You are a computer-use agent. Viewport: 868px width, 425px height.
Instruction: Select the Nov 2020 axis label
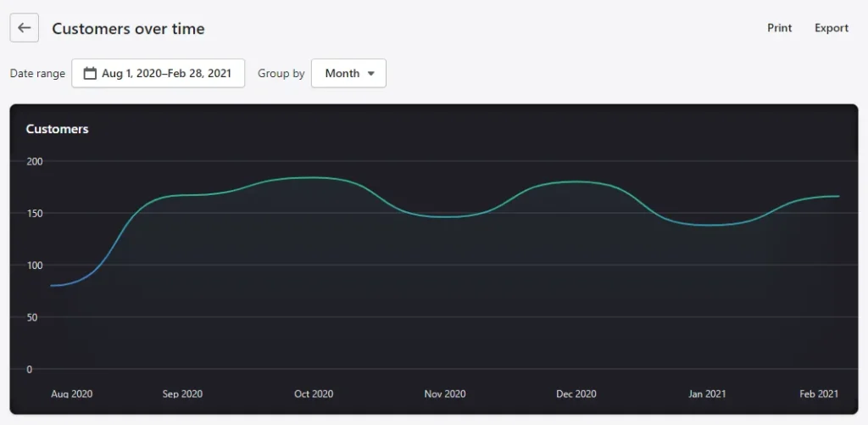coord(445,394)
